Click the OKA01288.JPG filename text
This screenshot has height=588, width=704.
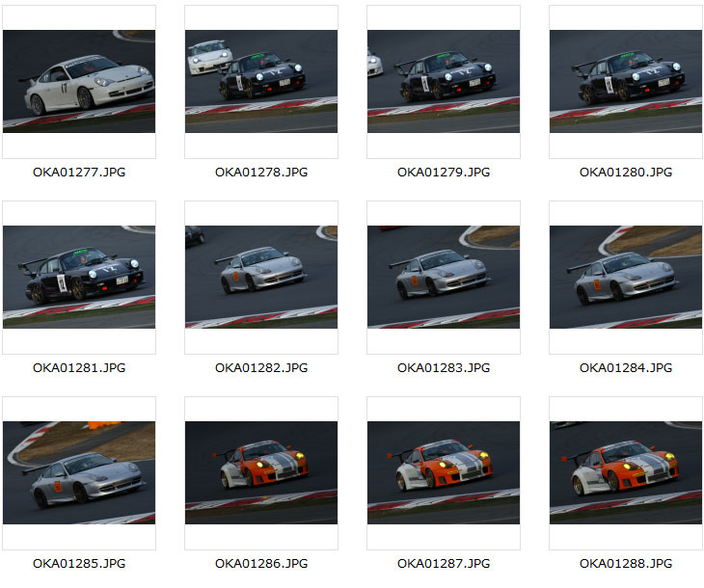[x=626, y=564]
